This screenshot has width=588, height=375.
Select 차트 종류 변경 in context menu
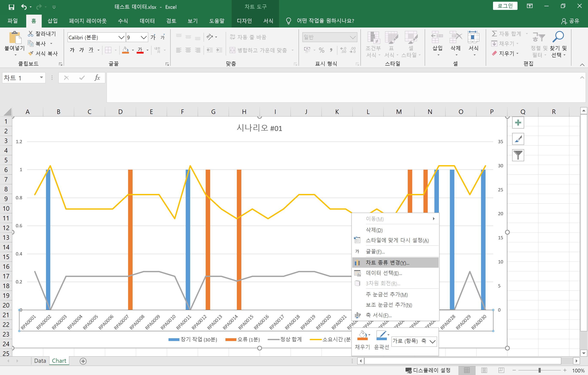tap(387, 263)
